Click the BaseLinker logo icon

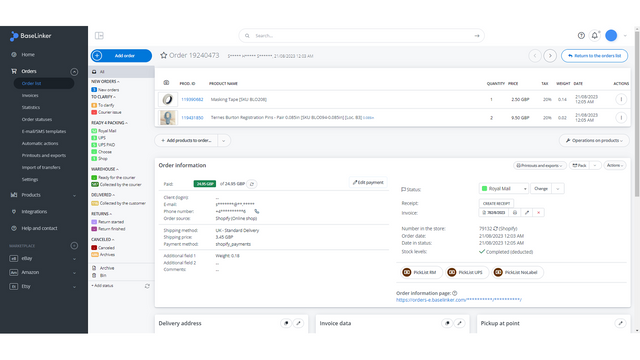pyautogui.click(x=13, y=36)
